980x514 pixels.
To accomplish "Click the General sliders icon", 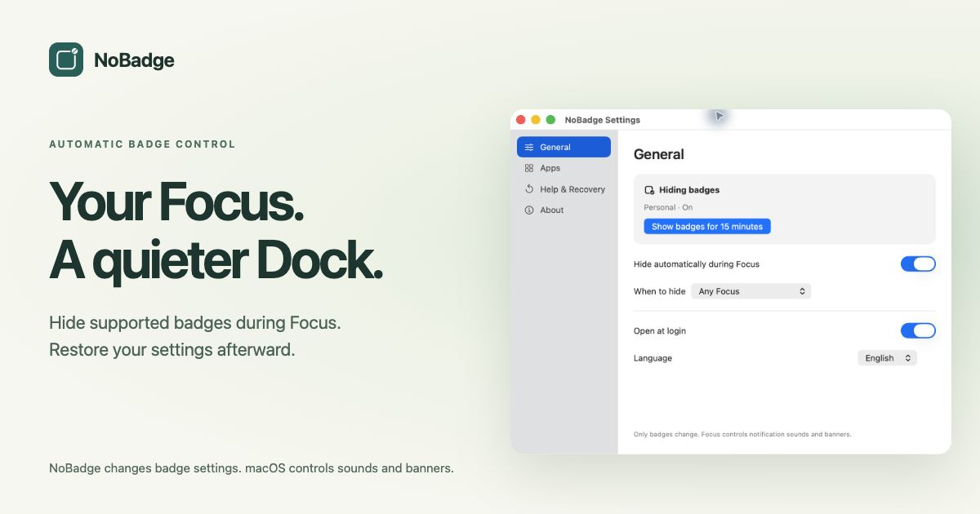I will click(x=529, y=147).
